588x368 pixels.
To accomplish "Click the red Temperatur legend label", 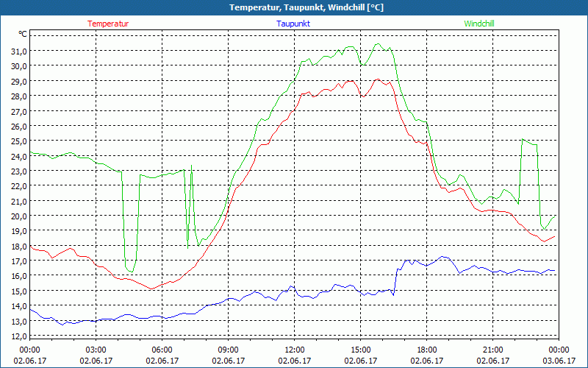I will [x=108, y=24].
